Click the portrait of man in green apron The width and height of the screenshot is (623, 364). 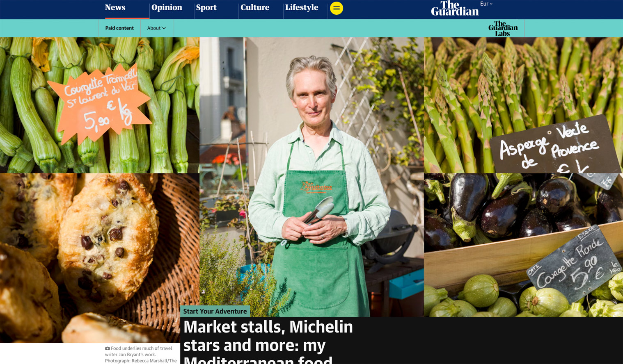coord(311,177)
